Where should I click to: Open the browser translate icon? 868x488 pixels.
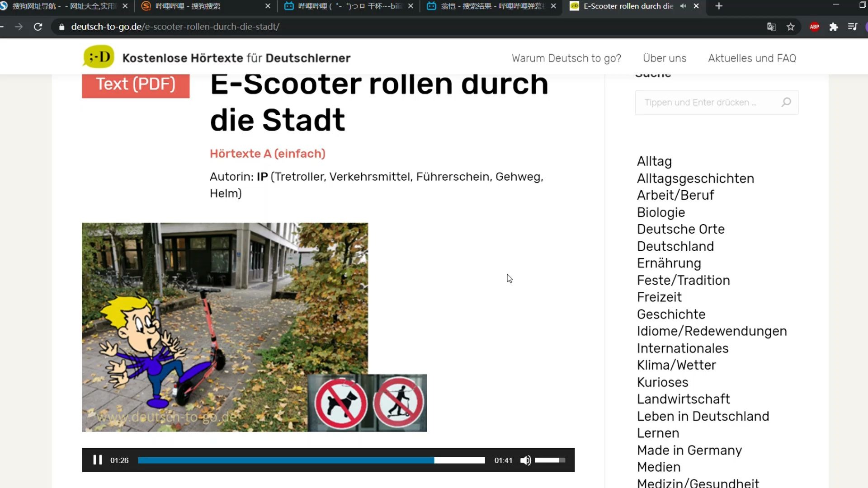[x=771, y=27]
